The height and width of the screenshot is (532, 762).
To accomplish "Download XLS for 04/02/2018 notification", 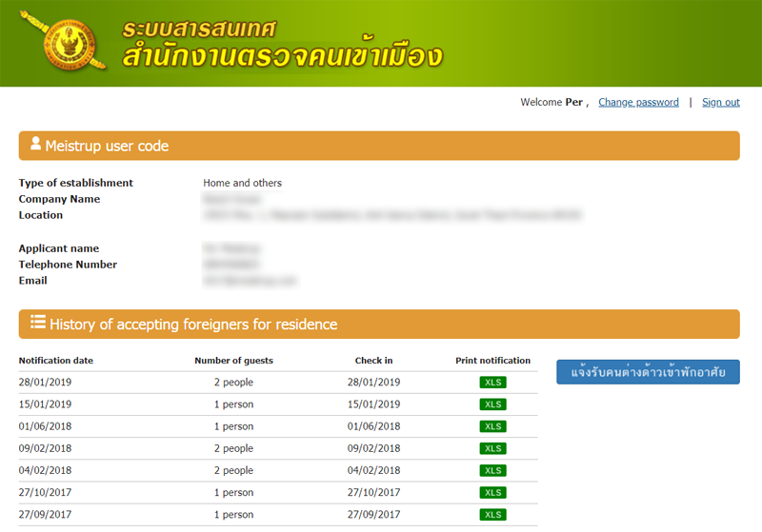I will [x=492, y=470].
